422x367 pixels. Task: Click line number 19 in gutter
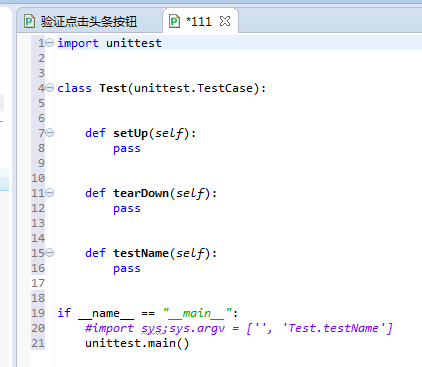tap(38, 313)
